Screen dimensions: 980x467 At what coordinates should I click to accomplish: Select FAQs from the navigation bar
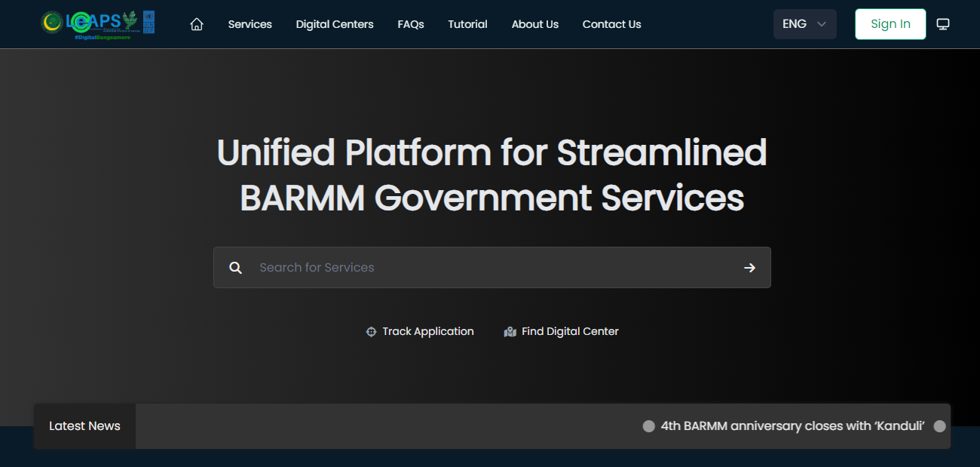point(411,24)
